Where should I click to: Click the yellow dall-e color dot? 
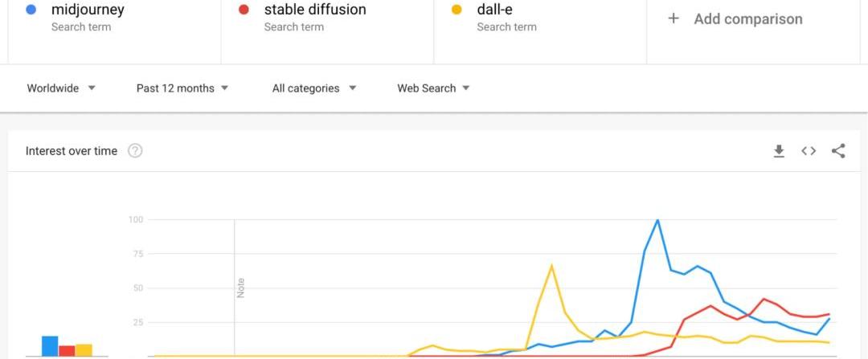[x=457, y=10]
